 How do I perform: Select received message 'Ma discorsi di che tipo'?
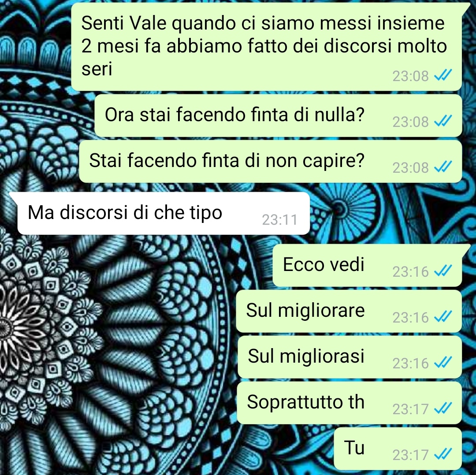tap(164, 213)
